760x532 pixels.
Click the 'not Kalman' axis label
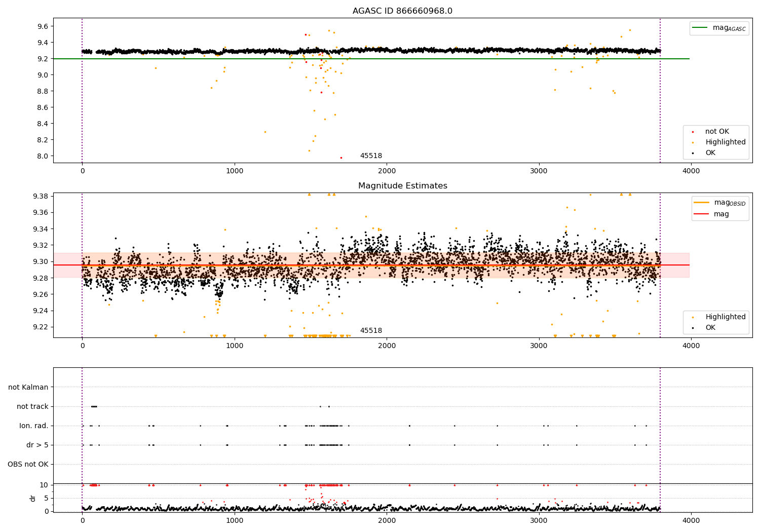28,387
